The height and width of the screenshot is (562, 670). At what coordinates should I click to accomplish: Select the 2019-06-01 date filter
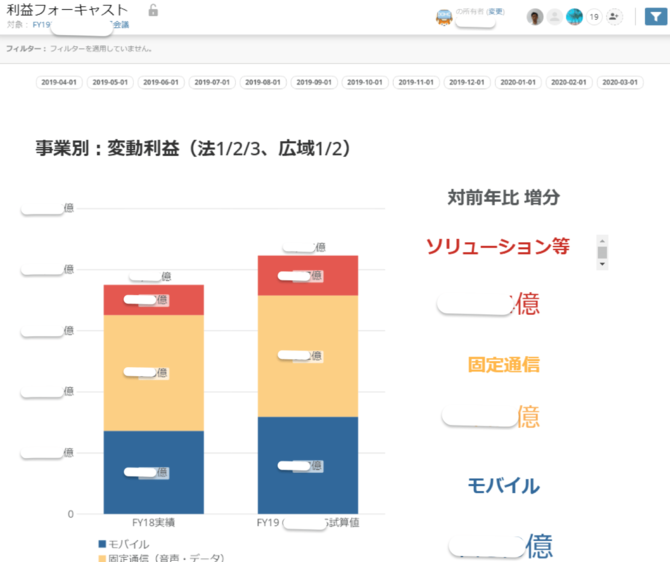(161, 82)
